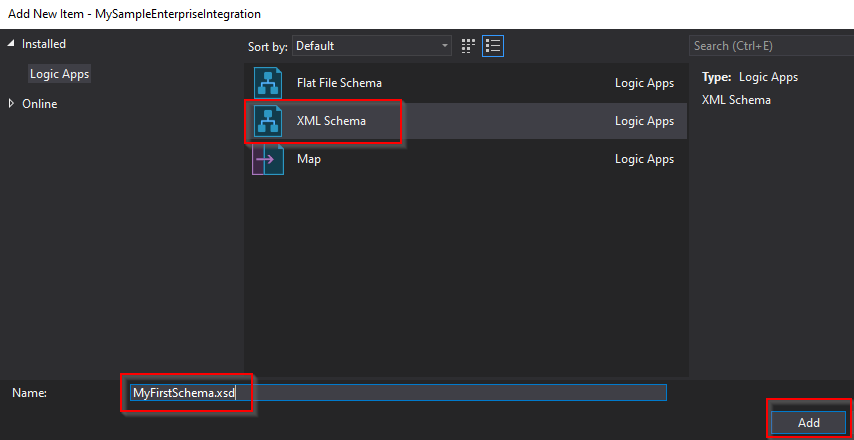854x440 pixels.
Task: Click Logic Apps type in Flat File row
Action: coord(644,83)
